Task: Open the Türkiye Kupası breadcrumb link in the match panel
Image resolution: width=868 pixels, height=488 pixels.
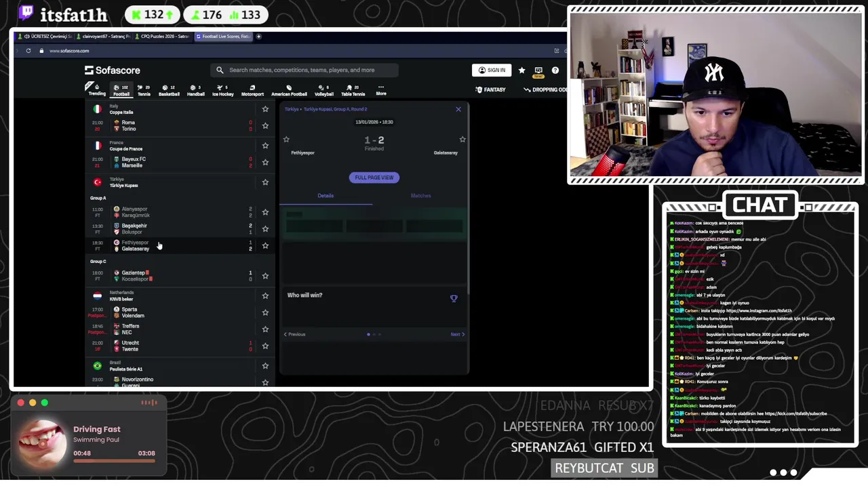Action: (x=335, y=109)
